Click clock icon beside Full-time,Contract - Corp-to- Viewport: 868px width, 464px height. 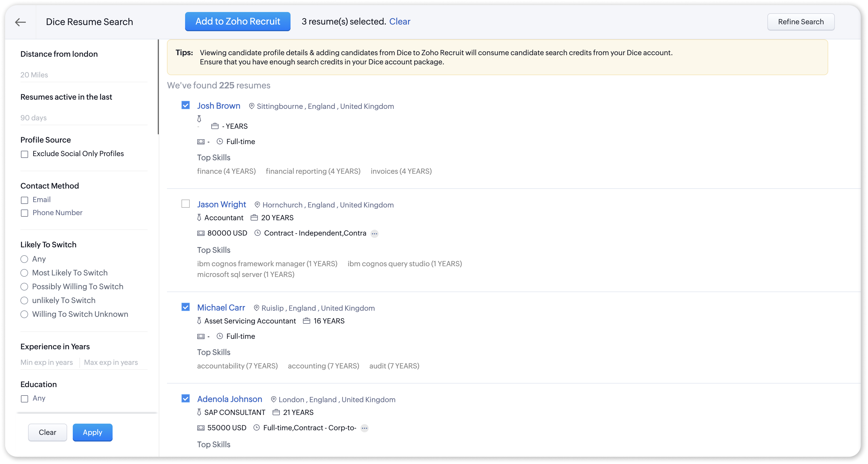click(256, 427)
